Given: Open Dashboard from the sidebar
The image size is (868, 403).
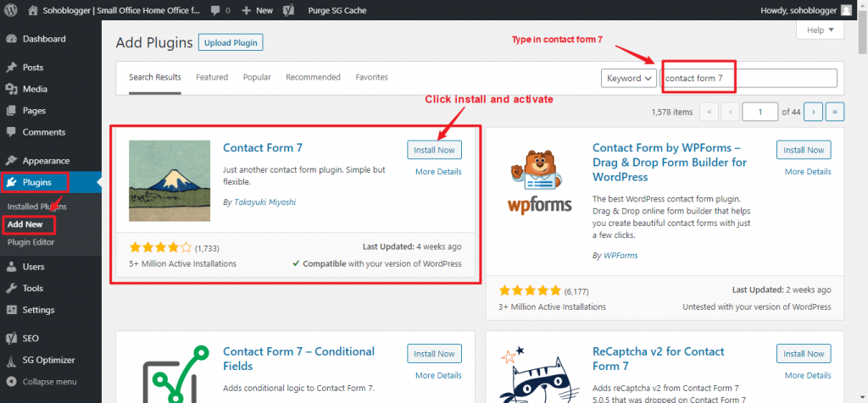Looking at the screenshot, I should pyautogui.click(x=43, y=39).
